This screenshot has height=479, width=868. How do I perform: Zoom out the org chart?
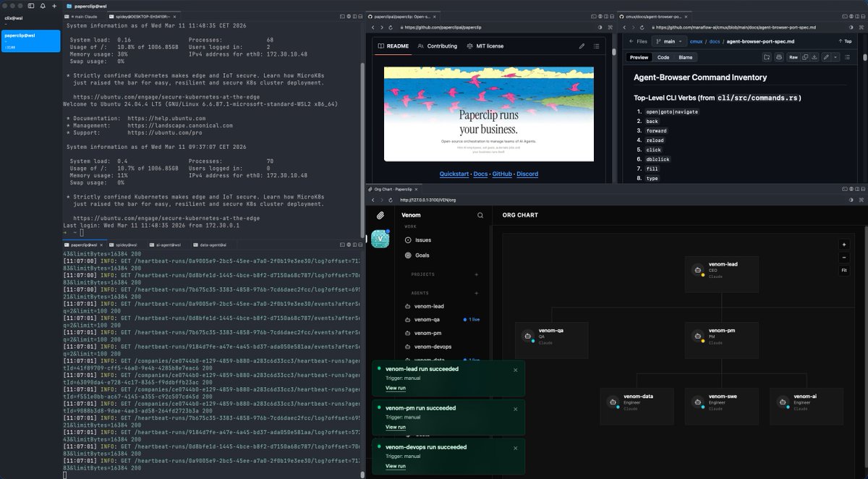[x=844, y=258]
